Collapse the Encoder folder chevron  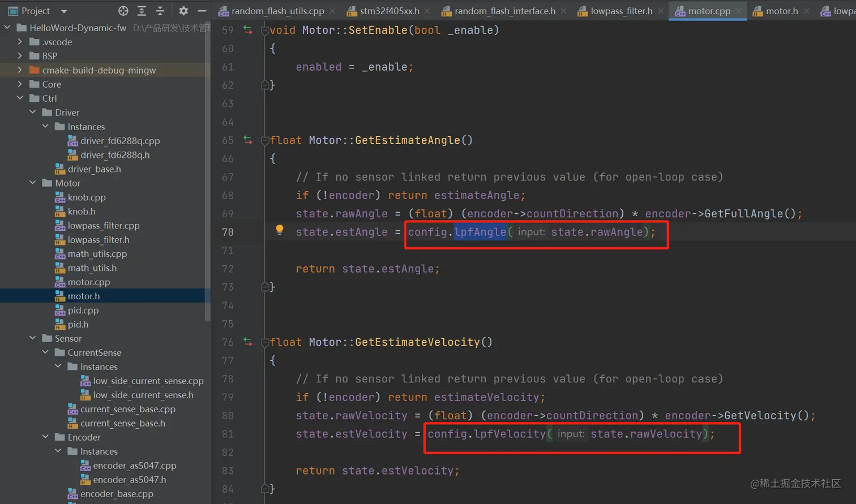(45, 437)
